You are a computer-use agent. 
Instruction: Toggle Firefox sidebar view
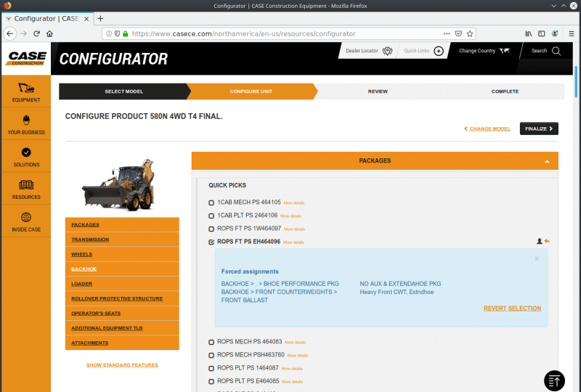541,33
